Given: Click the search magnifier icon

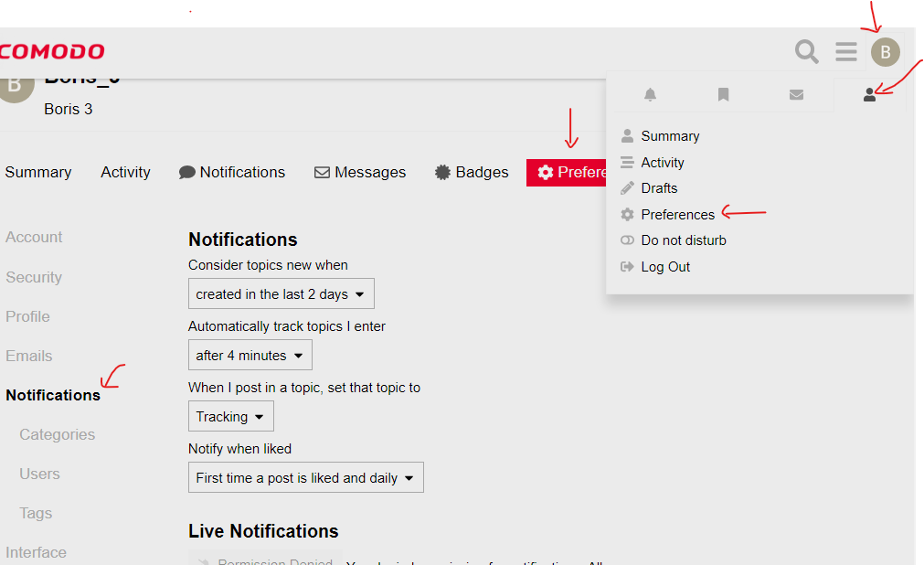Looking at the screenshot, I should (x=806, y=51).
